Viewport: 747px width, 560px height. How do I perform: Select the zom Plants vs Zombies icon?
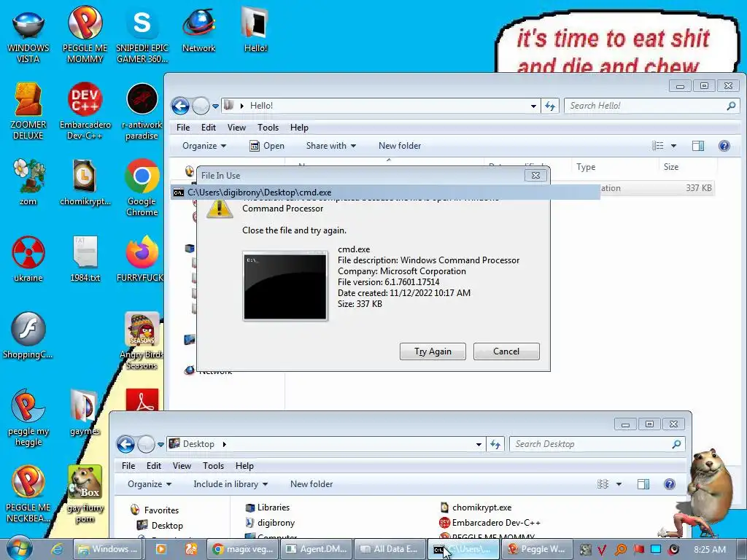(x=28, y=182)
